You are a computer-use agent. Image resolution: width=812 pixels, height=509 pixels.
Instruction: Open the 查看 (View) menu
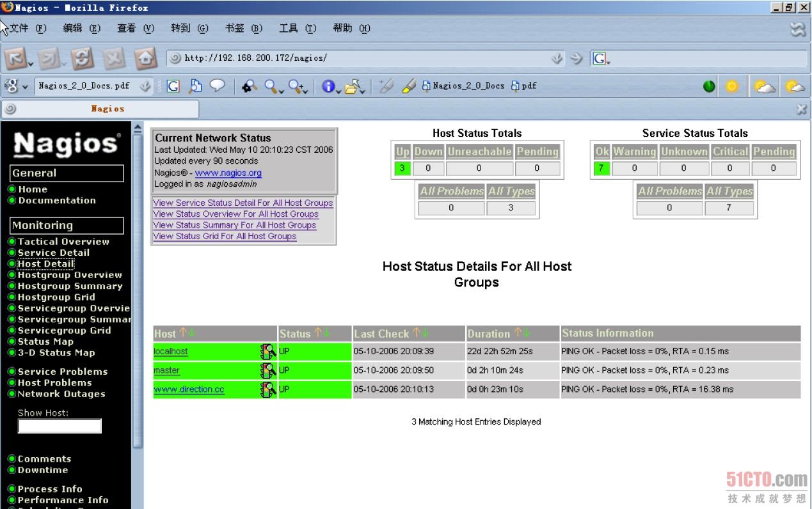pyautogui.click(x=136, y=28)
